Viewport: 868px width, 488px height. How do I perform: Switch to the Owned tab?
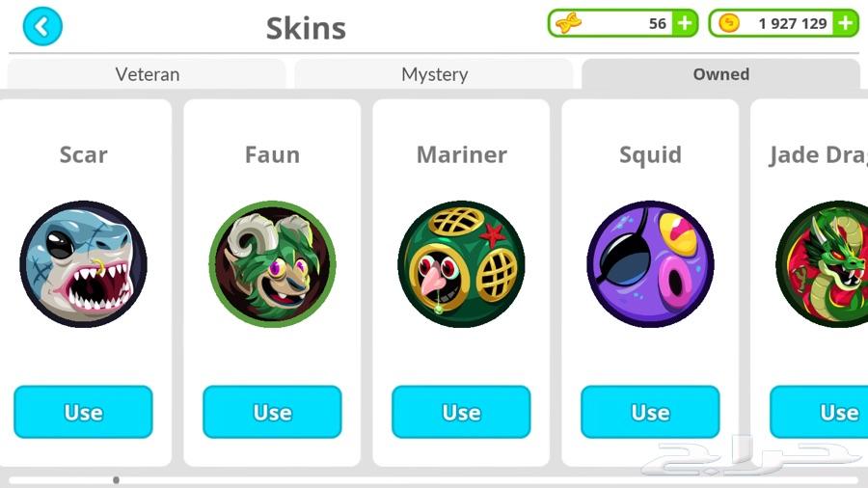pos(720,73)
